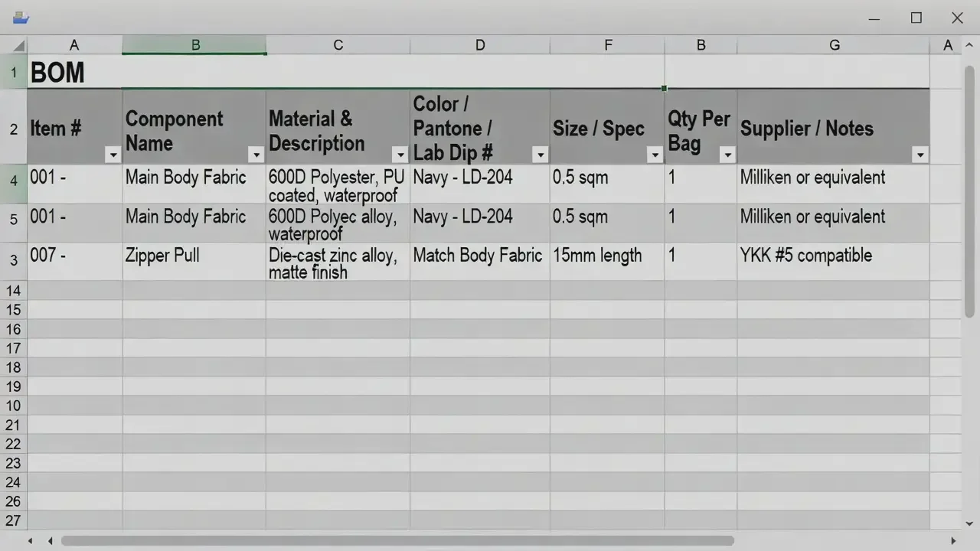Show filter options for Size / Spec
980x551 pixels.
pos(655,155)
